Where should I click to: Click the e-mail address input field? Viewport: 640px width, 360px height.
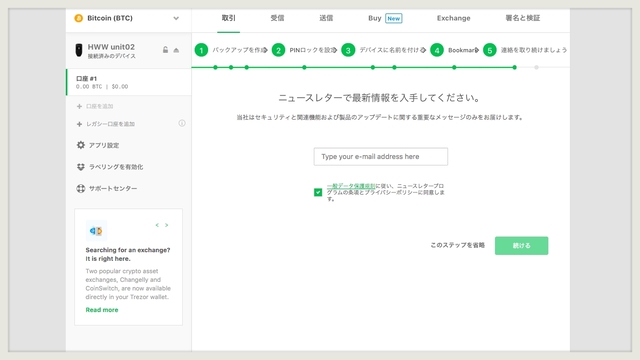pos(380,157)
